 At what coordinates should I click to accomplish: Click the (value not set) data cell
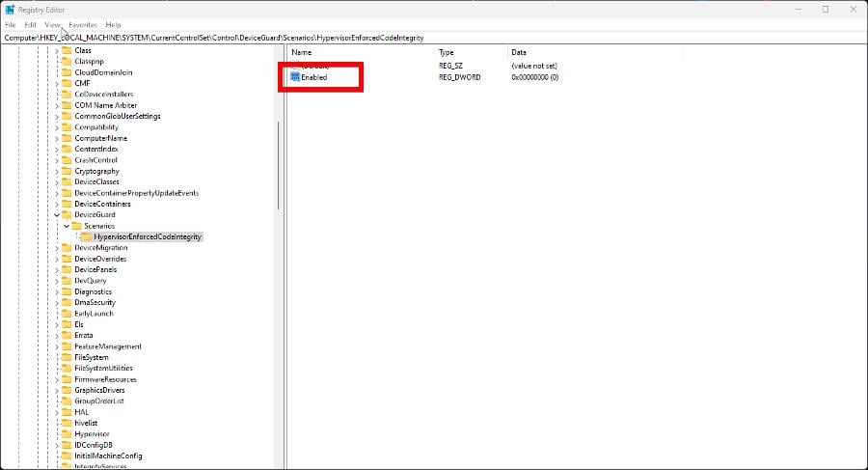(534, 66)
